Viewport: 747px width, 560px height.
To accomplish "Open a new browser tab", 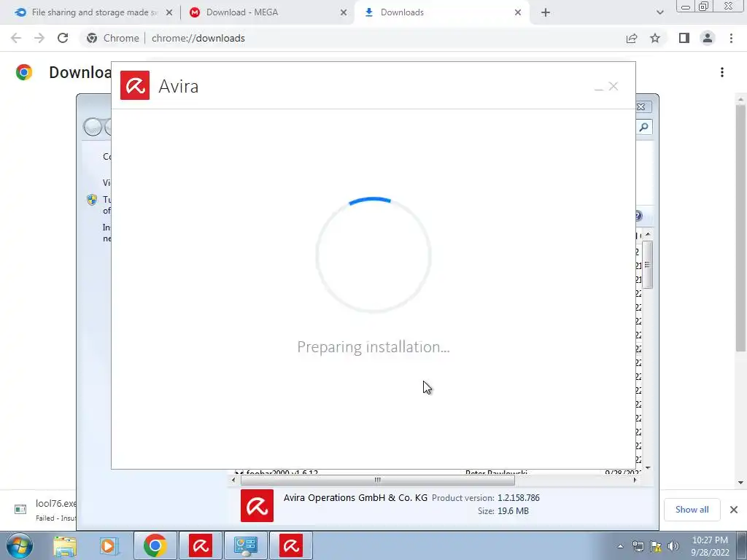I will tap(546, 13).
